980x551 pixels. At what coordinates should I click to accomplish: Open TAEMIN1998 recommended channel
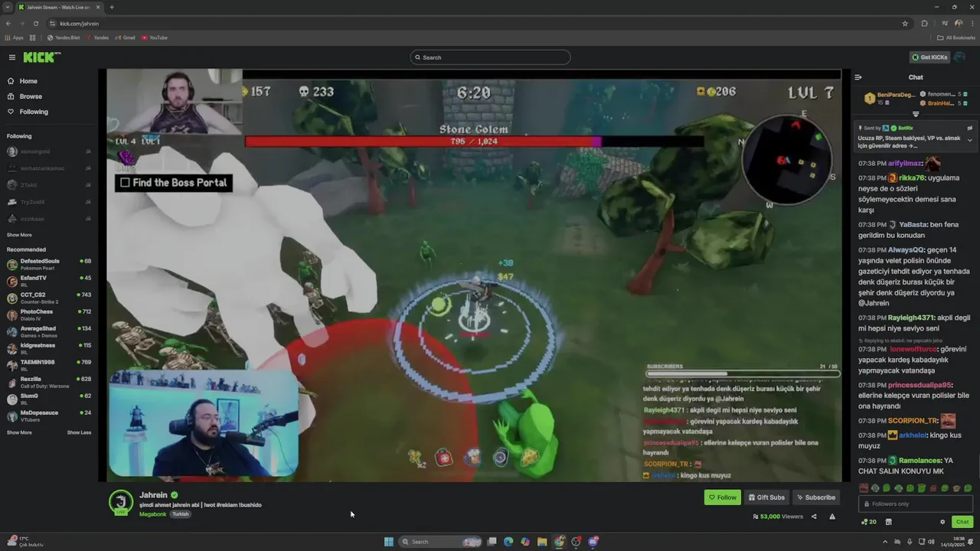[x=49, y=365]
